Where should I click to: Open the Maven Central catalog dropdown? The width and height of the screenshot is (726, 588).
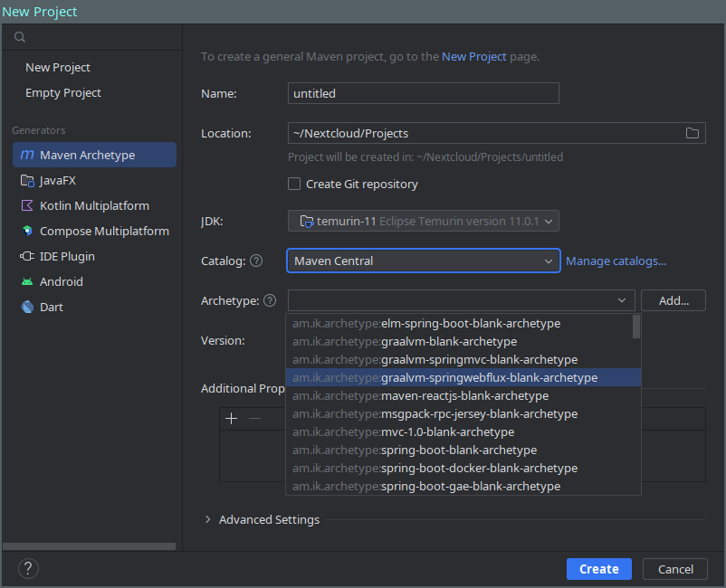point(423,261)
